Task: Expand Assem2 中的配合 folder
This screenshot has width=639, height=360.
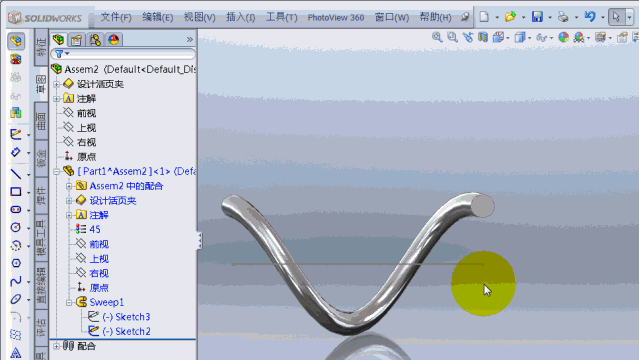Action: pos(69,186)
